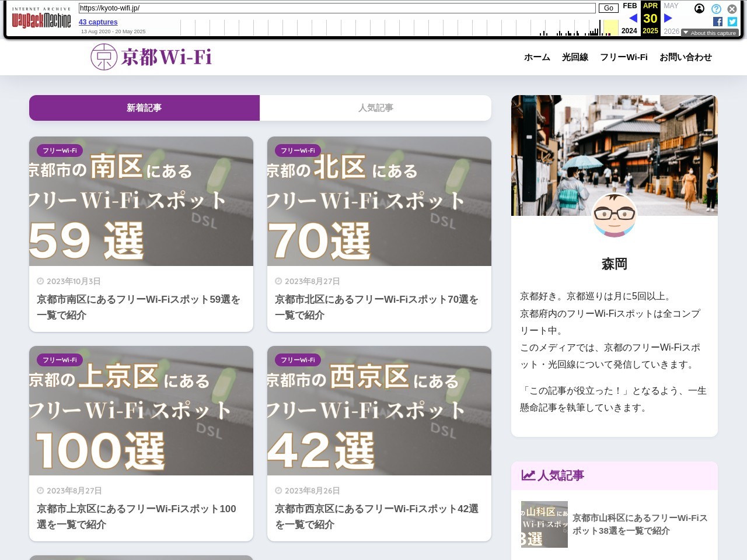Close the Wayback toolbar with X icon
747x560 pixels.
732,9
